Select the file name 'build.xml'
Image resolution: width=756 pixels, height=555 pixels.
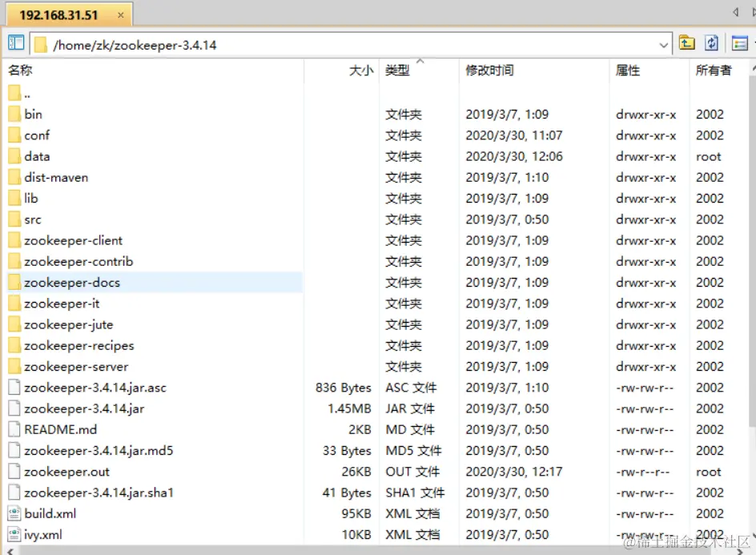tap(50, 513)
